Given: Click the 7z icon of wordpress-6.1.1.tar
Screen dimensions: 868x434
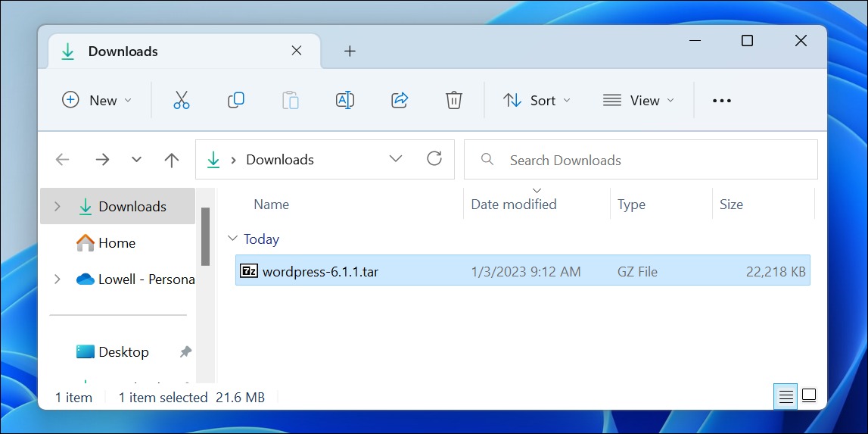Looking at the screenshot, I should [248, 270].
